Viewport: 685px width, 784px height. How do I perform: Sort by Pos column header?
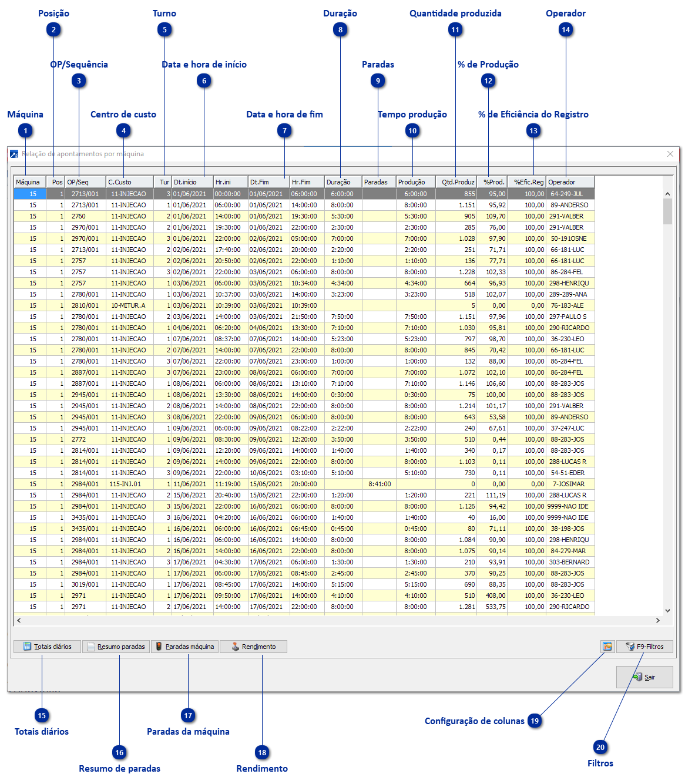(55, 182)
